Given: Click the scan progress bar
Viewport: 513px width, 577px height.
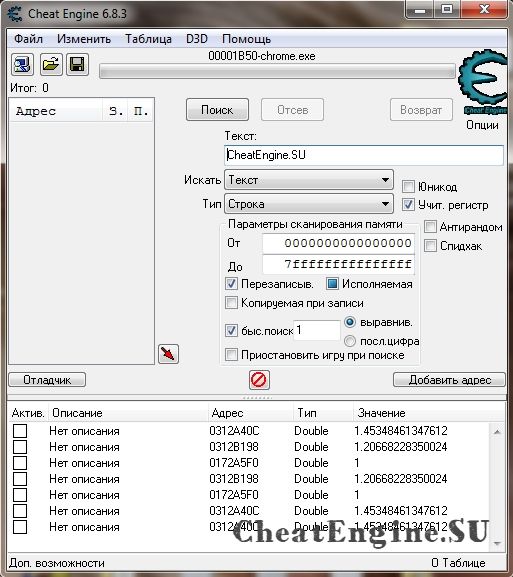Looking at the screenshot, I should [277, 71].
